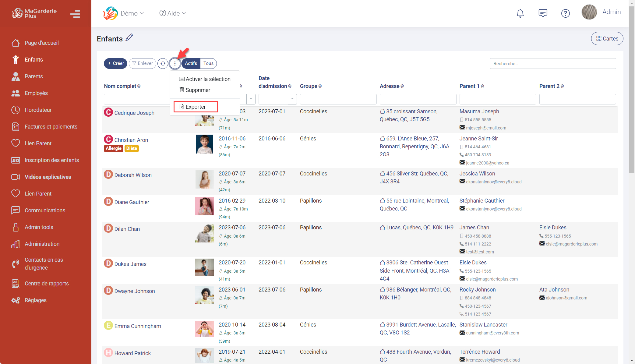
Task: Click the Recherche search field
Action: (x=553, y=64)
